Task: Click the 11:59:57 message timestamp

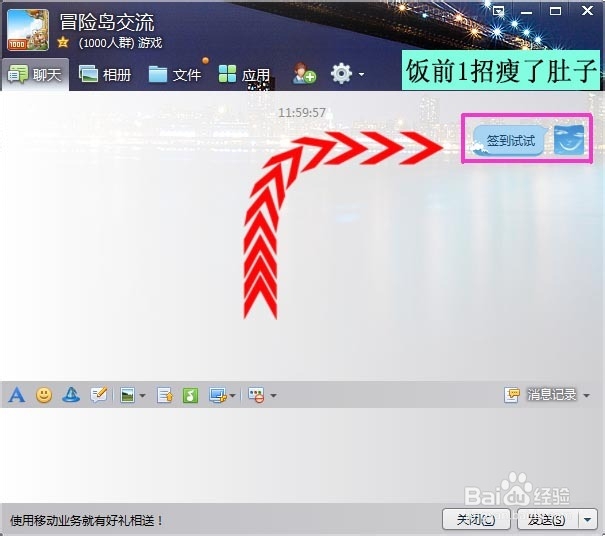Action: pos(302,113)
